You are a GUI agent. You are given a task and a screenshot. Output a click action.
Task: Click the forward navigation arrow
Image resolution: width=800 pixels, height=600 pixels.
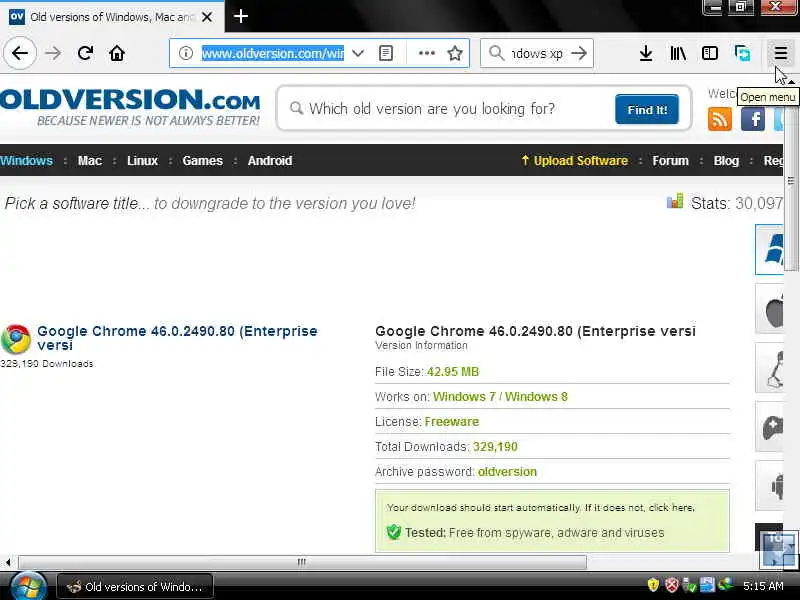click(53, 53)
